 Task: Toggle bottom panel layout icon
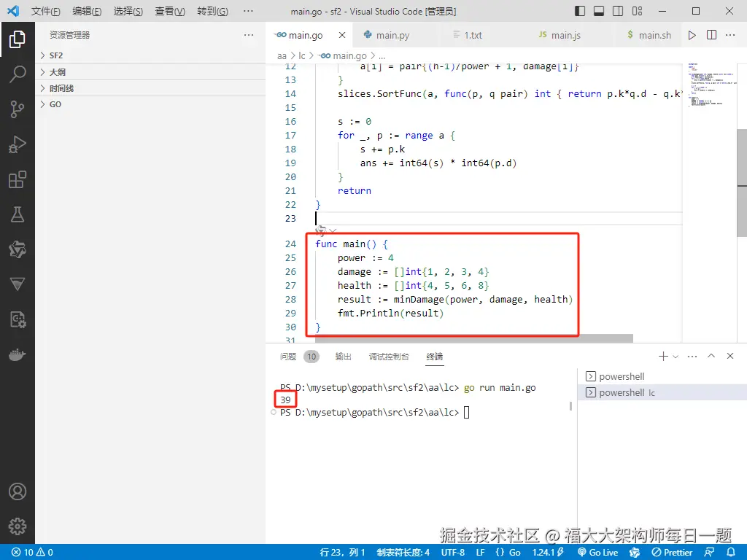pos(599,11)
